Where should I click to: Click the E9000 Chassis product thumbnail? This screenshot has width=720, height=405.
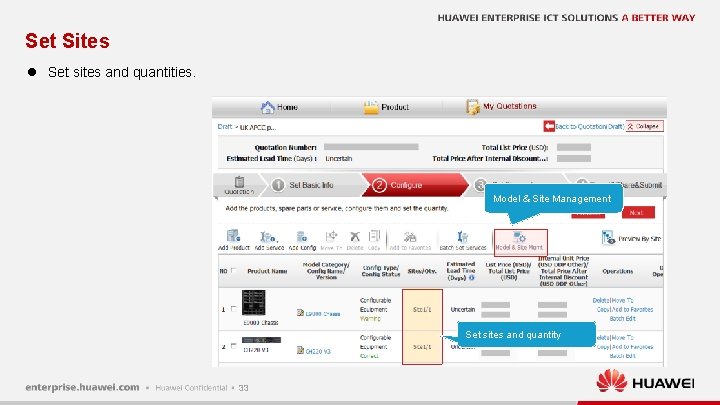pyautogui.click(x=253, y=303)
